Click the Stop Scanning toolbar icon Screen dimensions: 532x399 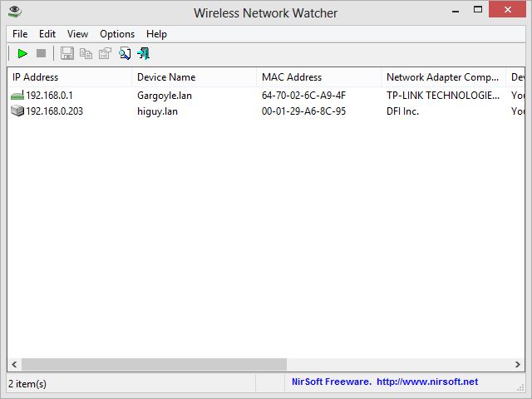coord(41,53)
